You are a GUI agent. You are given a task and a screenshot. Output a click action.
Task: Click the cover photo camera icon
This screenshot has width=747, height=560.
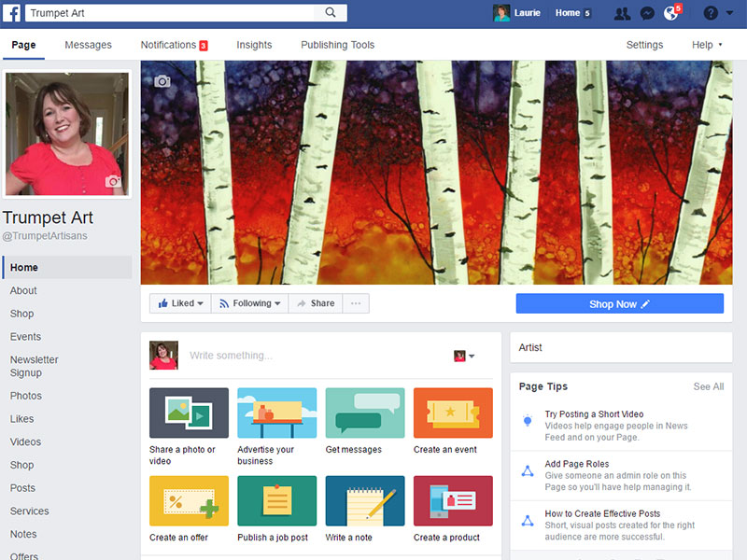[162, 81]
